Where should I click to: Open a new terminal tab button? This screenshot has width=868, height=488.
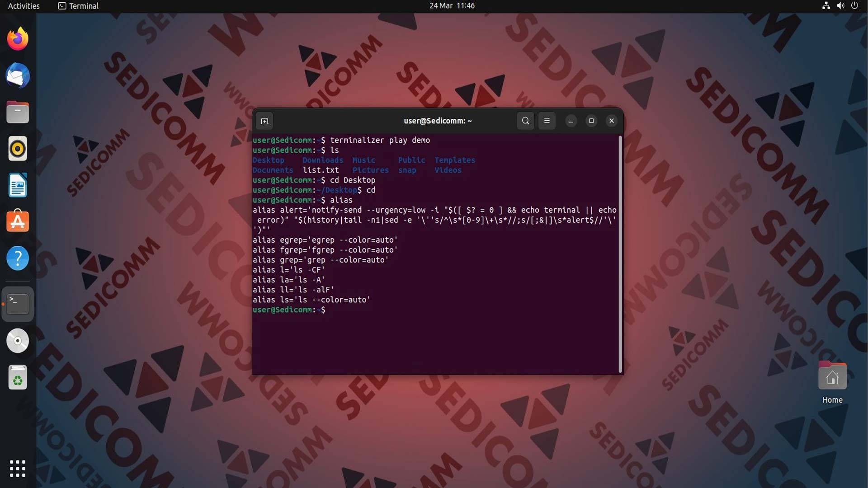264,121
